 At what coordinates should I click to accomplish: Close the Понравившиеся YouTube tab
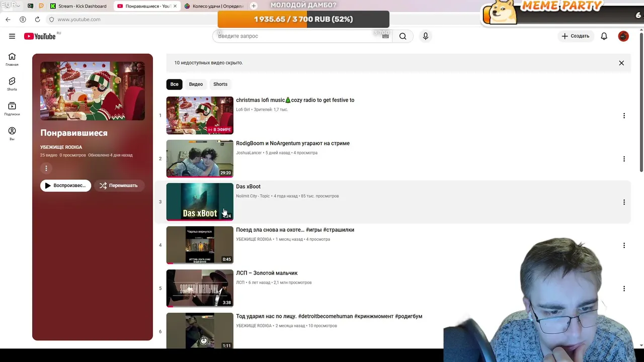pyautogui.click(x=175, y=6)
